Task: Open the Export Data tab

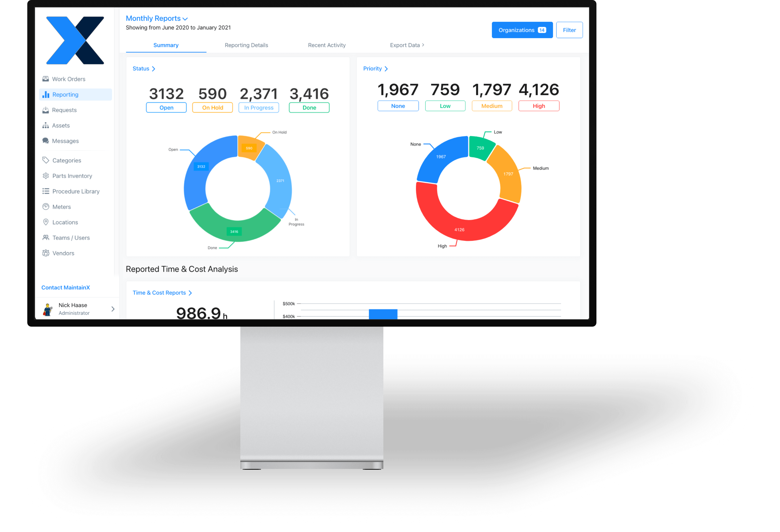Action: (407, 45)
